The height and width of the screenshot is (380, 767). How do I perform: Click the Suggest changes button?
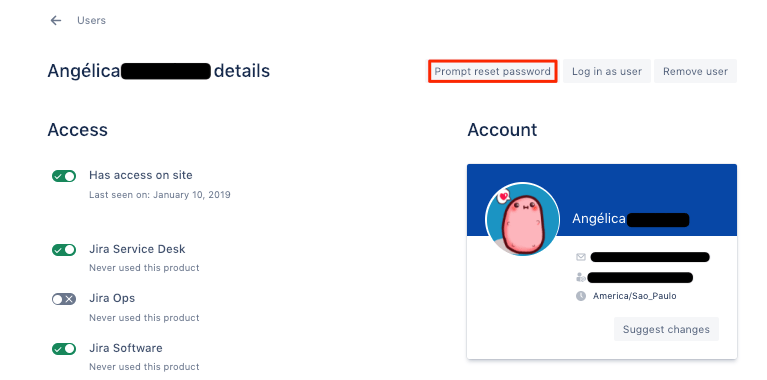pyautogui.click(x=666, y=329)
